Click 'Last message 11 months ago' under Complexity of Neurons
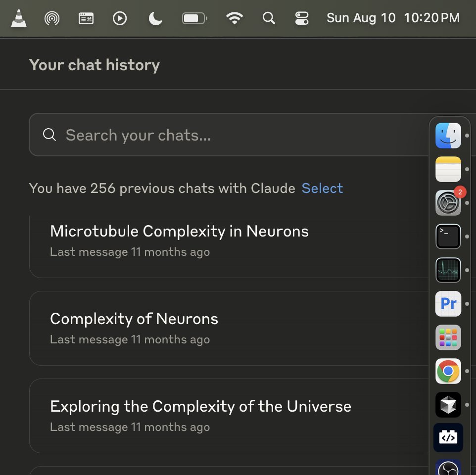 pos(130,339)
